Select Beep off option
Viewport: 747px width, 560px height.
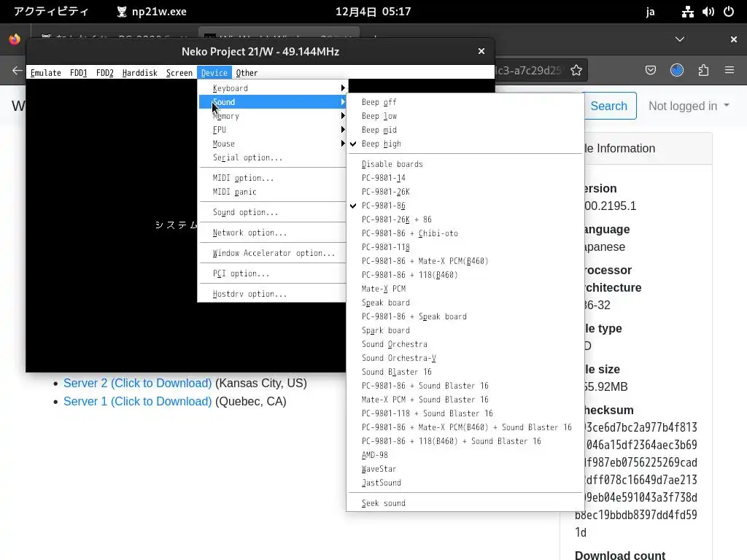465,102
